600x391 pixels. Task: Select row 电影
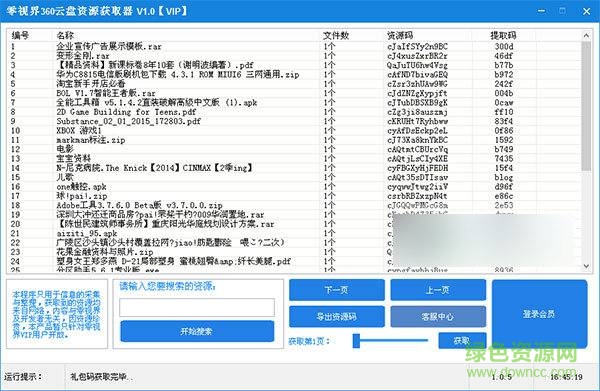coord(295,149)
